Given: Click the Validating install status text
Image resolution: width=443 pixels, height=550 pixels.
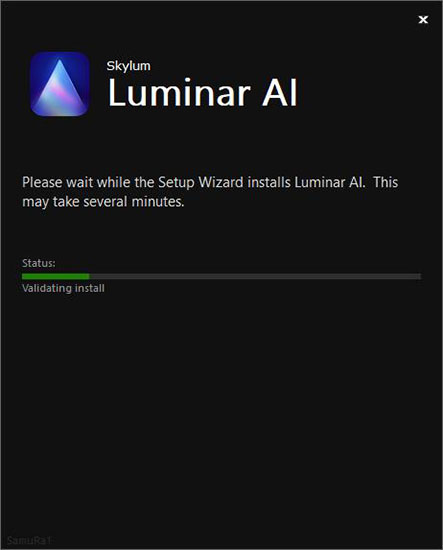Looking at the screenshot, I should pyautogui.click(x=63, y=288).
